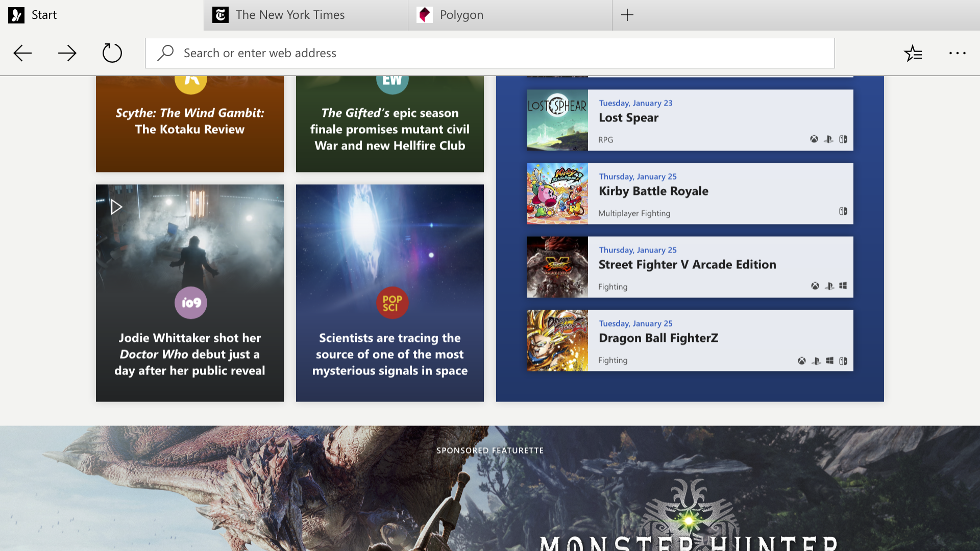Open Street Fighter V Arcade Edition title

coord(687,265)
